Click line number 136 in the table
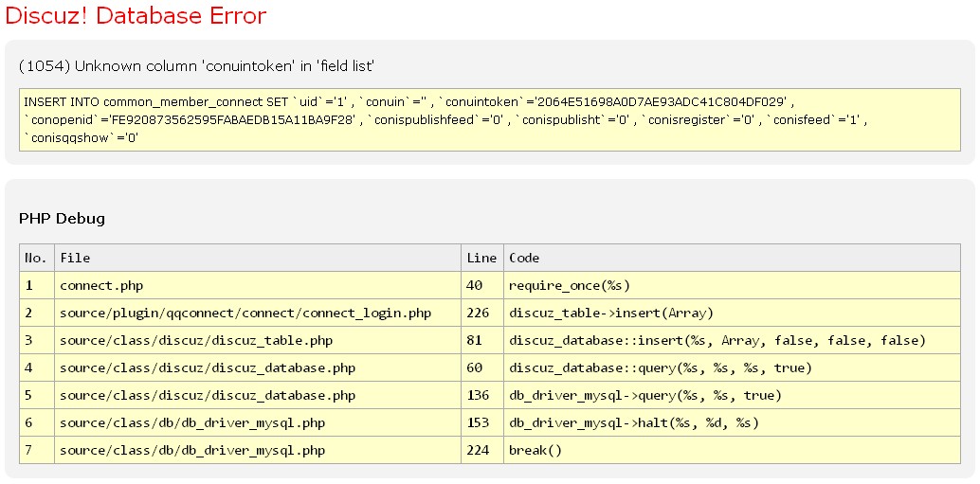Screen dimensions: 980x484 tap(479, 395)
